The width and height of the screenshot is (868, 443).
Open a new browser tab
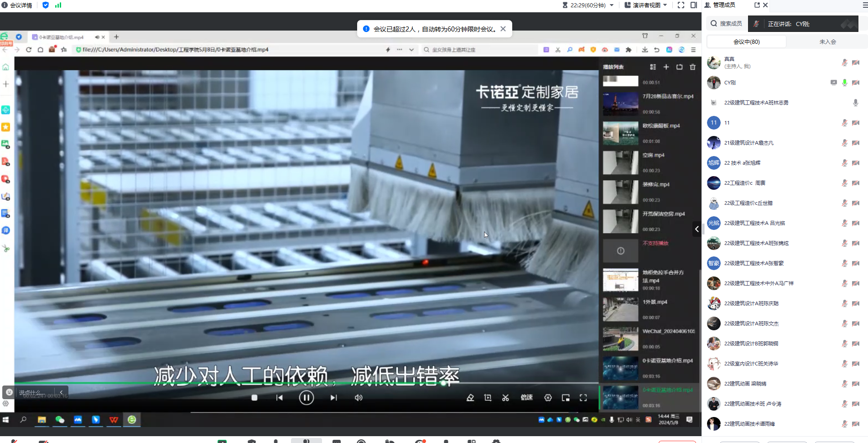[x=116, y=37]
